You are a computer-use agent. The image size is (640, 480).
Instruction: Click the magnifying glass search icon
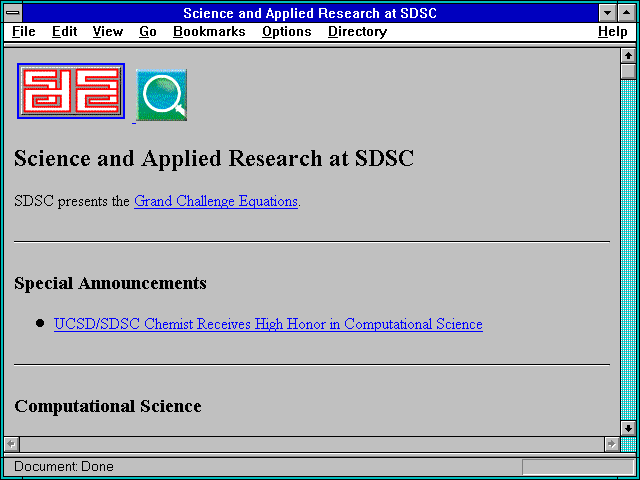click(161, 95)
